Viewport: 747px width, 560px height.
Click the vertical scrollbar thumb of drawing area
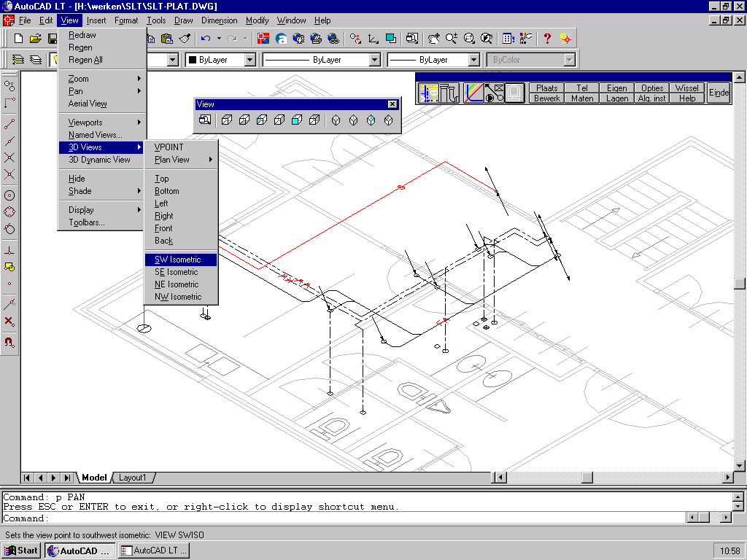[740, 284]
